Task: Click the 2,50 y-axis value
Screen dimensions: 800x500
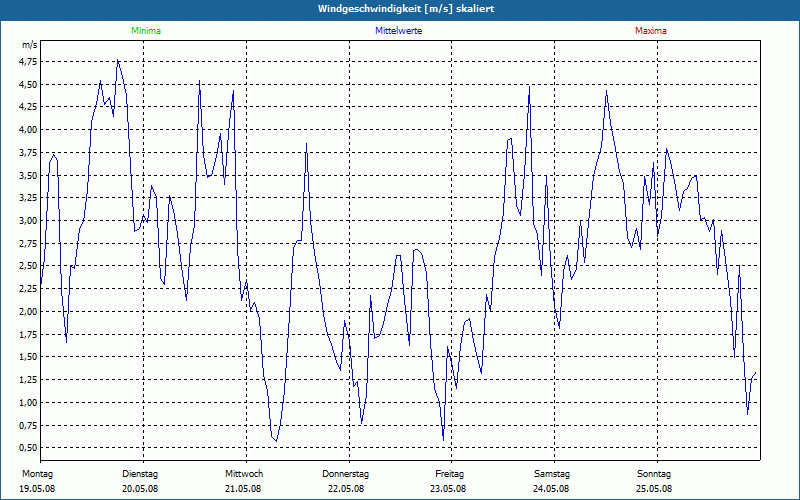Action: point(29,266)
